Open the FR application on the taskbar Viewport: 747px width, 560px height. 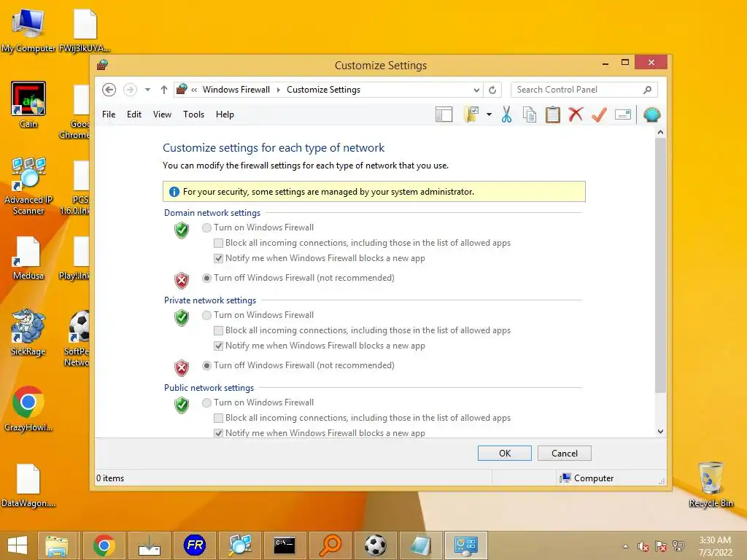coord(194,545)
